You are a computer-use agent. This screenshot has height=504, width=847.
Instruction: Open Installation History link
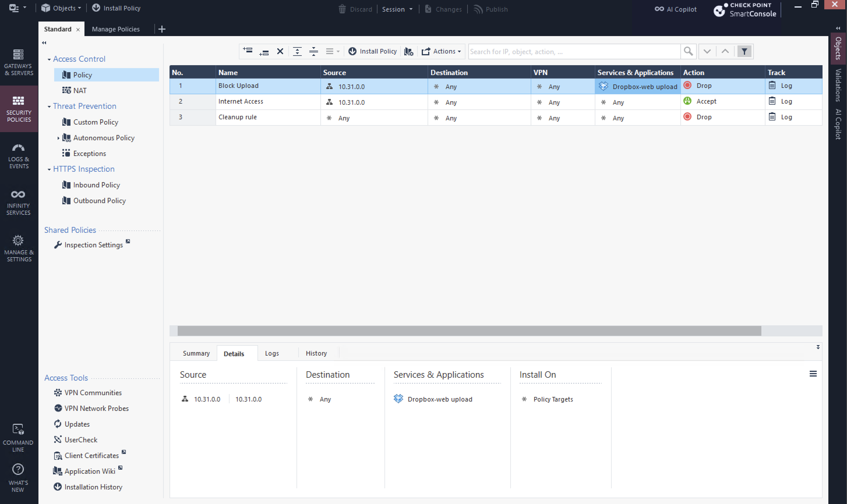click(x=93, y=487)
